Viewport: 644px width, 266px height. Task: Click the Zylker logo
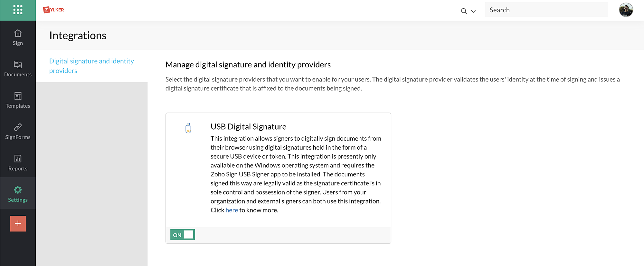(53, 10)
